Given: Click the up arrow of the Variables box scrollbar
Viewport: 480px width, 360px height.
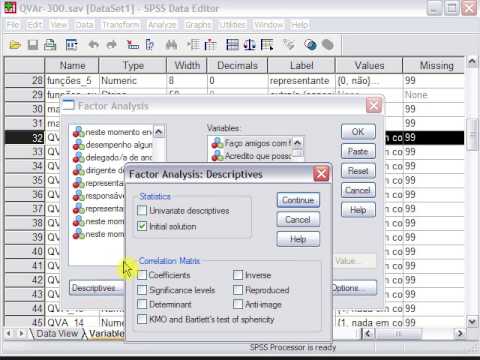Looking at the screenshot, I should click(298, 143).
